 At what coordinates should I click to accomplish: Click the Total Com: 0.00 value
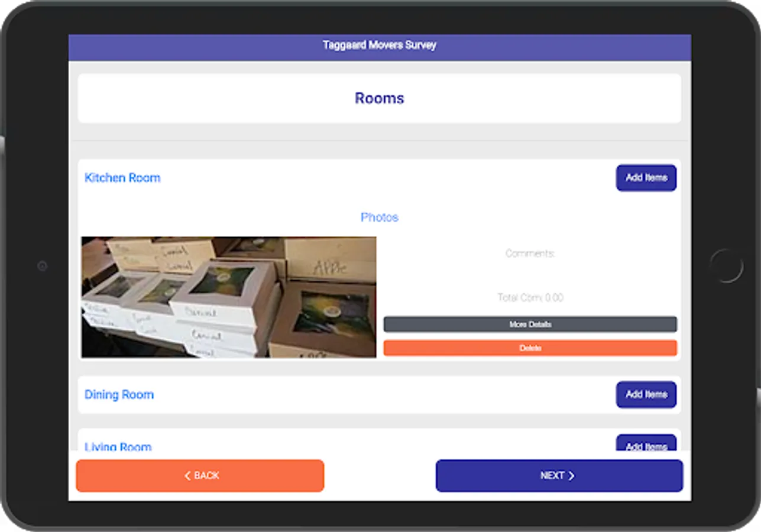coord(530,297)
